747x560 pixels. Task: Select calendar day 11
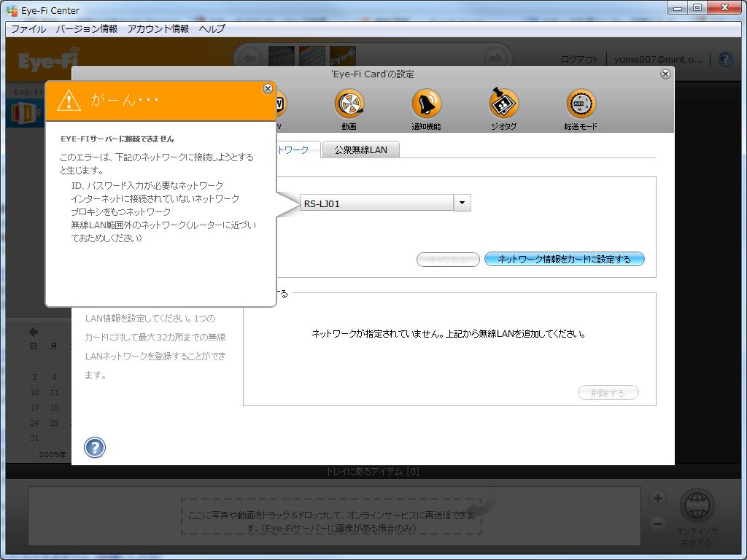pos(54,392)
